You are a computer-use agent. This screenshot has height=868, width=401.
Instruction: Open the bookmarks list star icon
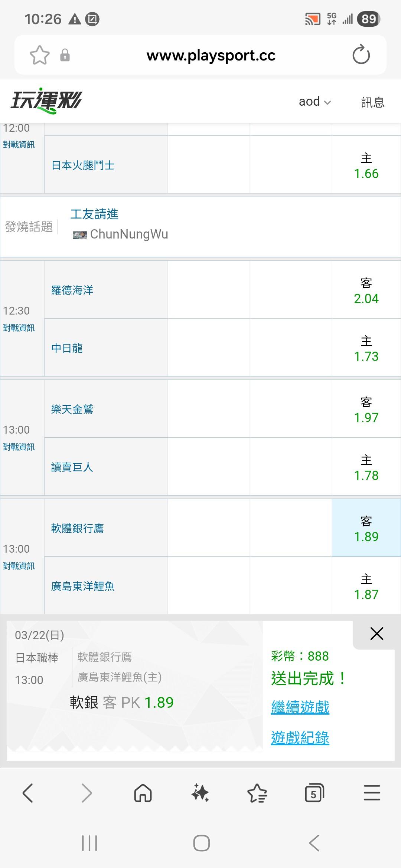point(257,793)
